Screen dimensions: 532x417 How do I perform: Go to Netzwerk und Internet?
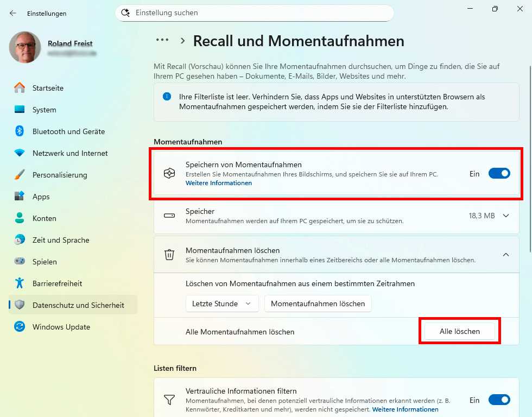73,153
